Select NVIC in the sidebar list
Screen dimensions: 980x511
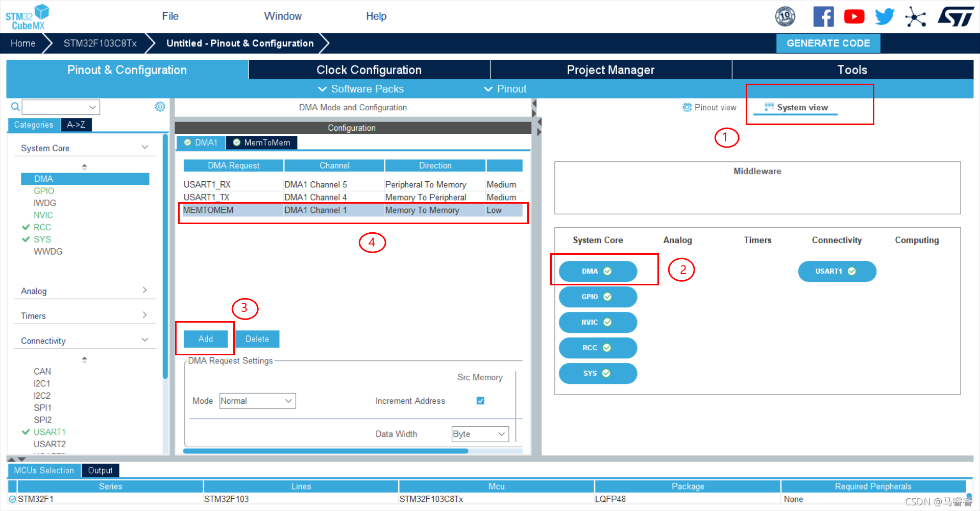point(43,215)
